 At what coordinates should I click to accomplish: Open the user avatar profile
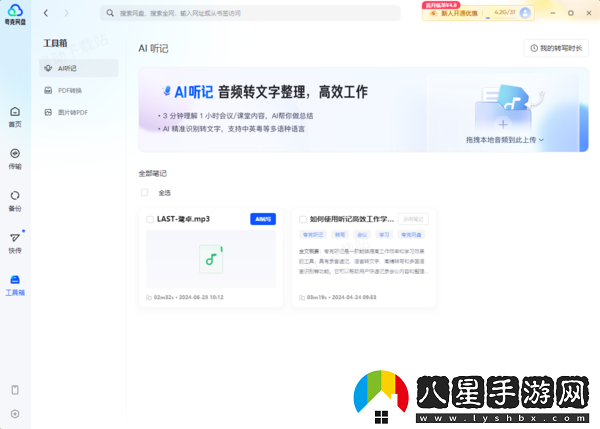coord(525,13)
